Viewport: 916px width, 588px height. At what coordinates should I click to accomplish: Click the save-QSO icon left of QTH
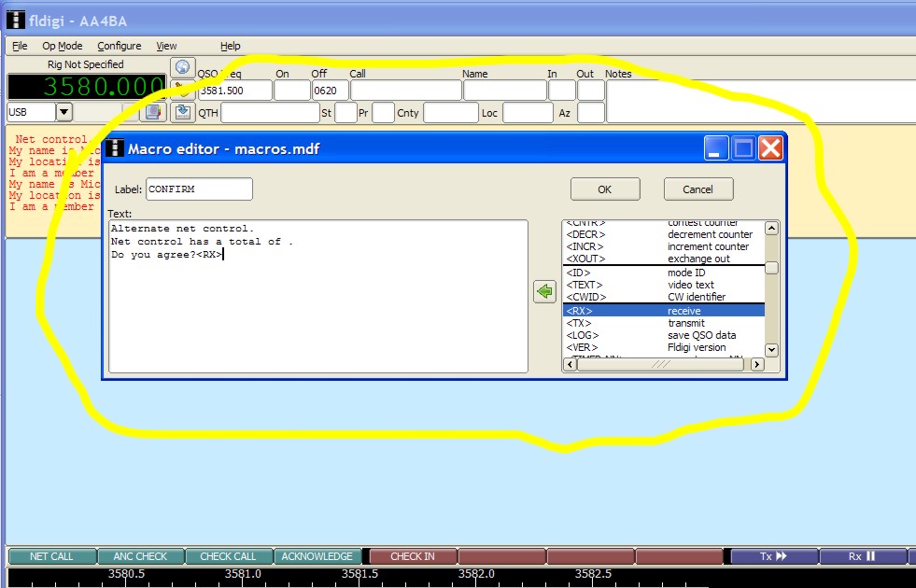point(183,112)
